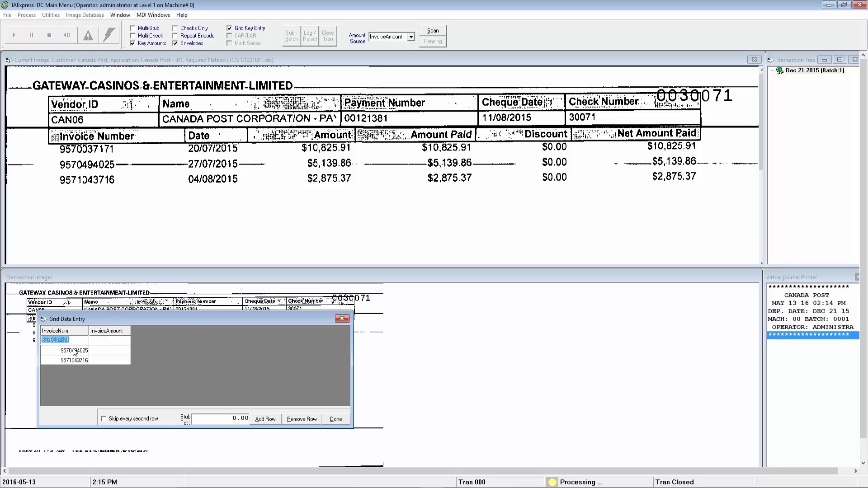The height and width of the screenshot is (488, 868).
Task: Open the Process menu
Action: pyautogui.click(x=27, y=15)
